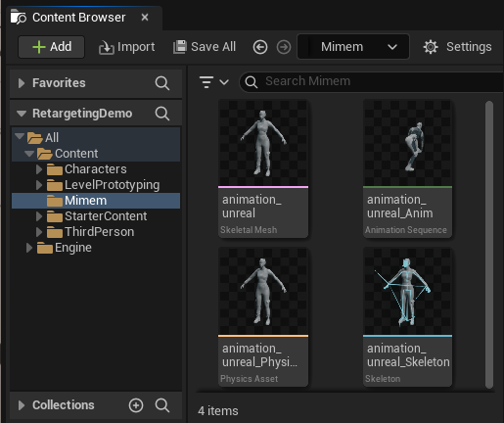Collapse the Content folder arrow
Screen dimensions: 504x423
point(29,153)
